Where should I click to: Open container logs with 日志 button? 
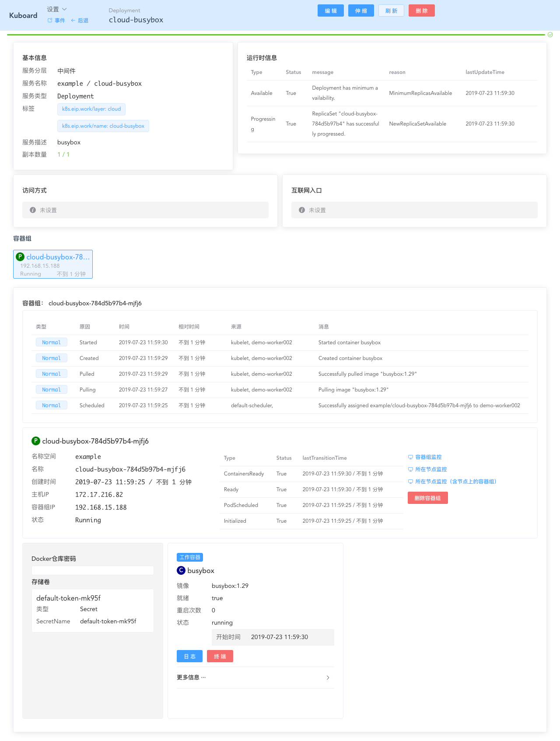pyautogui.click(x=189, y=656)
